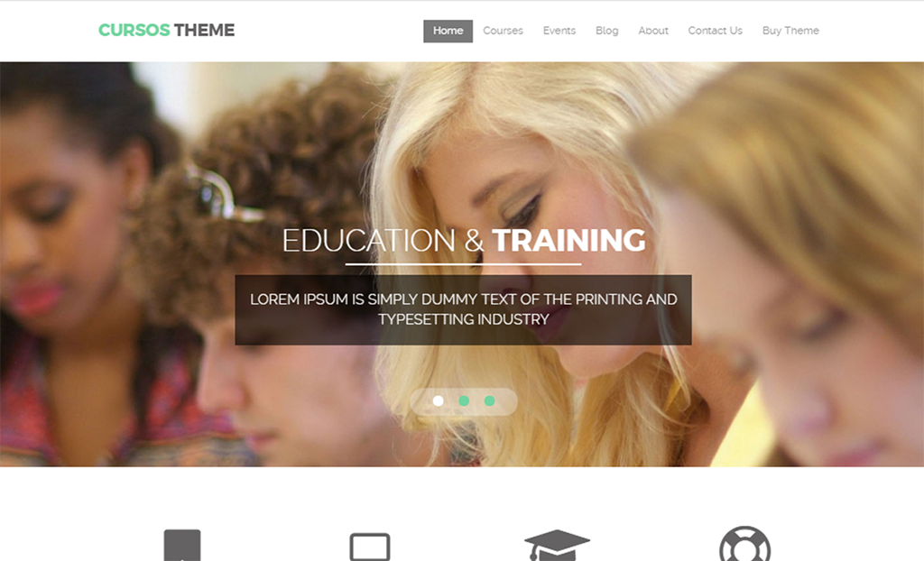The image size is (924, 561).
Task: Switch to the third green slide dot
Action: (489, 400)
